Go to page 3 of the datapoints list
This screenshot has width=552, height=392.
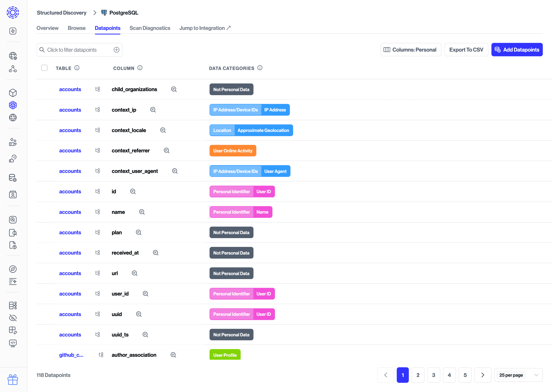point(434,375)
